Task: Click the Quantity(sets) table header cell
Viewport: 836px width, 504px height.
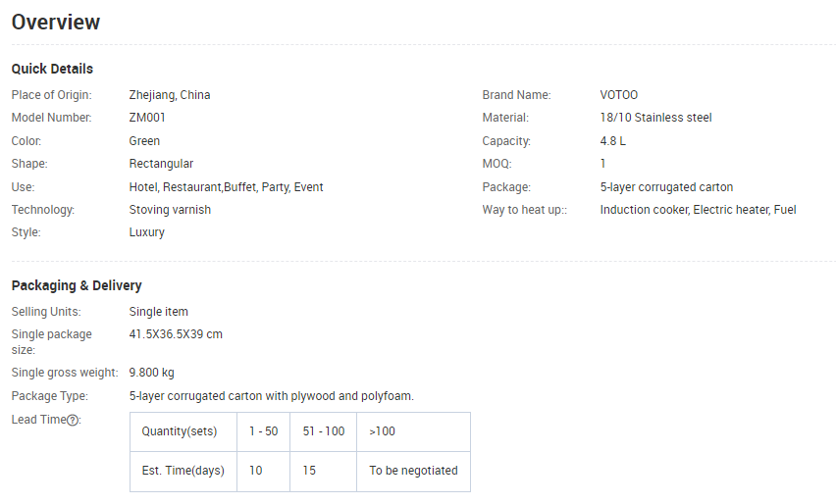Action: 183,431
